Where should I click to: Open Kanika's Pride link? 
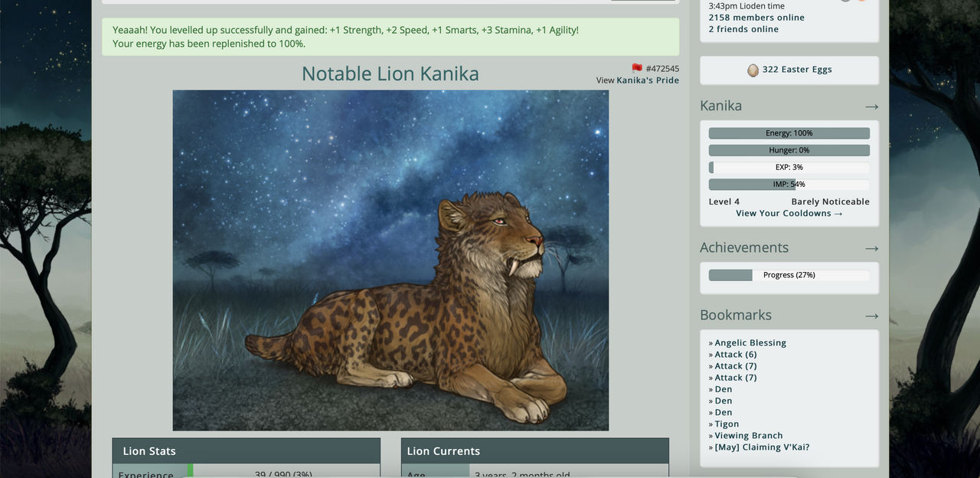coord(648,80)
